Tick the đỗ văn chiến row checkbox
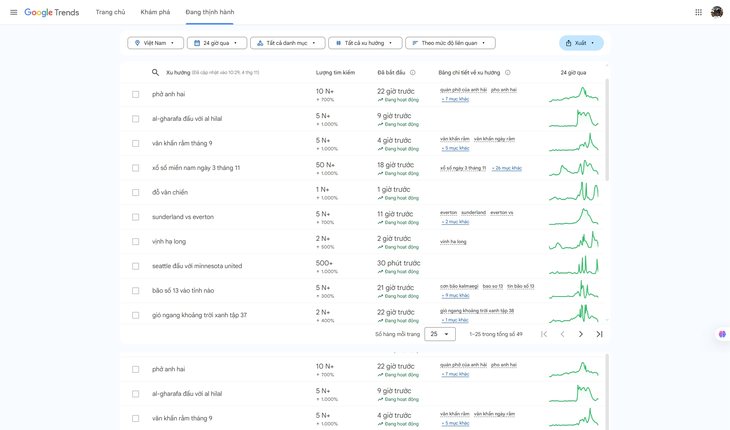 (x=136, y=193)
